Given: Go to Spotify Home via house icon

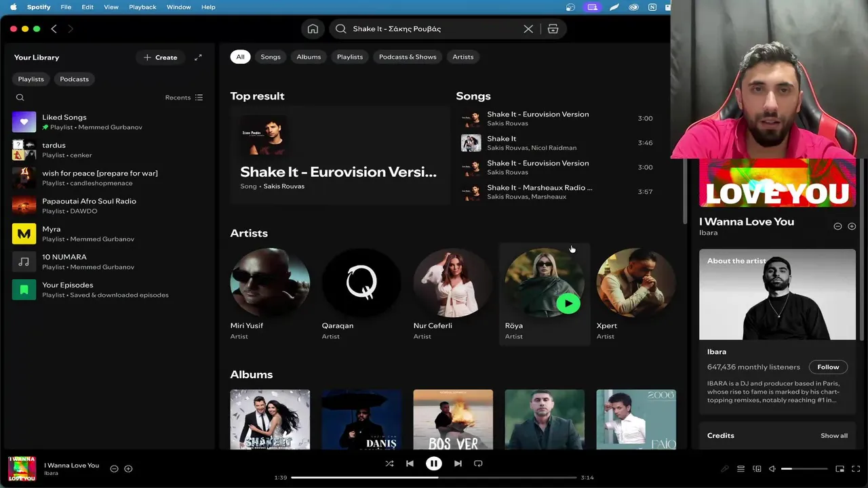Looking at the screenshot, I should (x=313, y=29).
